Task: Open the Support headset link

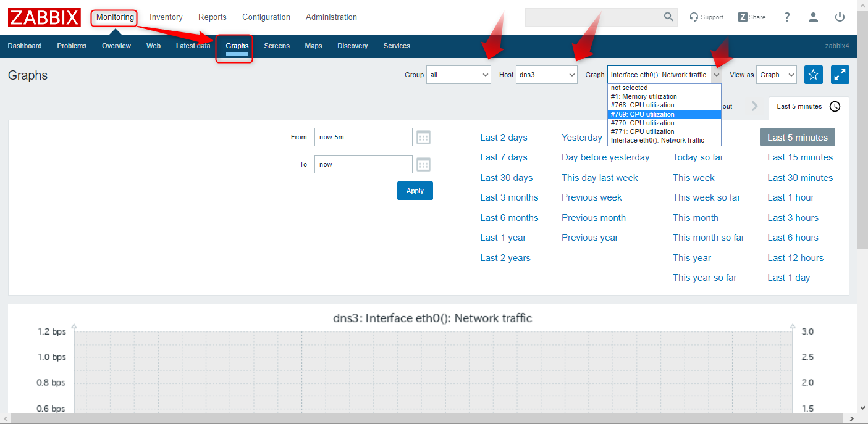Action: pos(706,17)
